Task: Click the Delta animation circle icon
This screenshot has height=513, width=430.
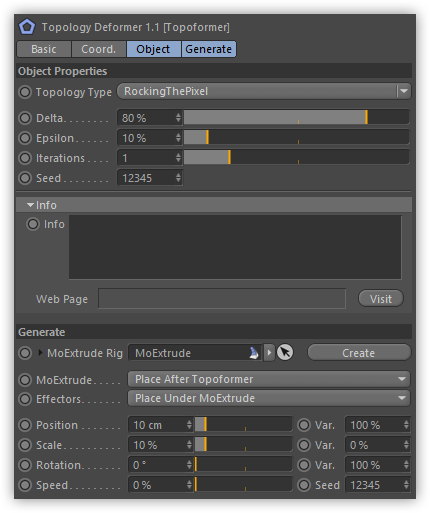Action: coord(25,118)
